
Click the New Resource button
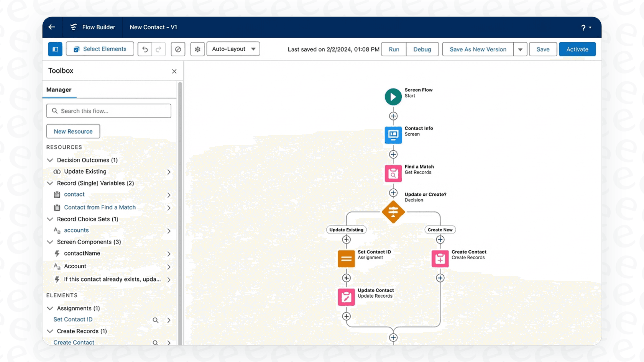pyautogui.click(x=73, y=131)
